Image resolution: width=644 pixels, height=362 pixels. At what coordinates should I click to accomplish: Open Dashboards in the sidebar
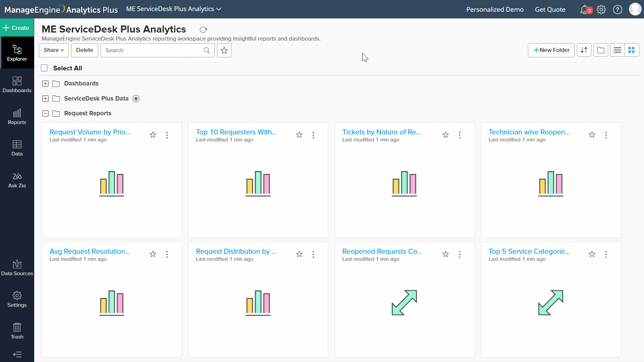click(x=17, y=84)
